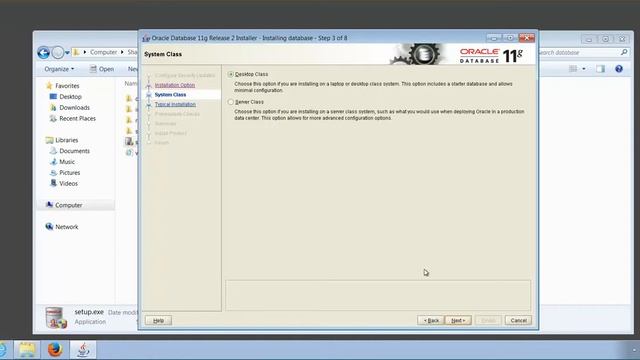Open Pictures library in Explorer
Image resolution: width=640 pixels, height=360 pixels.
click(69, 173)
